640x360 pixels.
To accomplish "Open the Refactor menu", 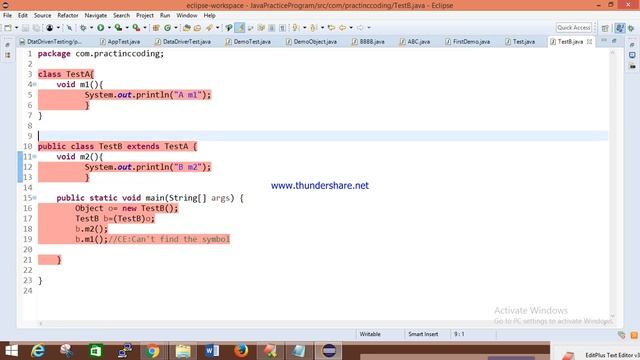I will [68, 16].
